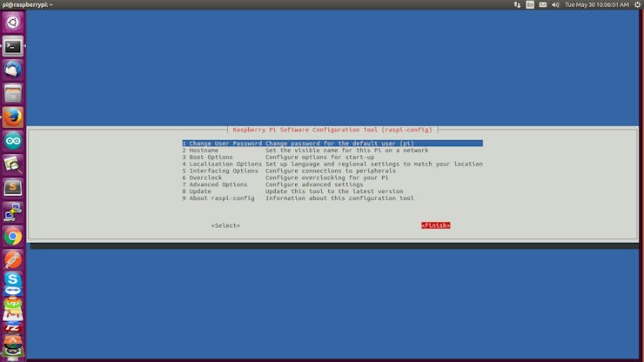Click 'Configure options for start-up' text

pyautogui.click(x=319, y=157)
